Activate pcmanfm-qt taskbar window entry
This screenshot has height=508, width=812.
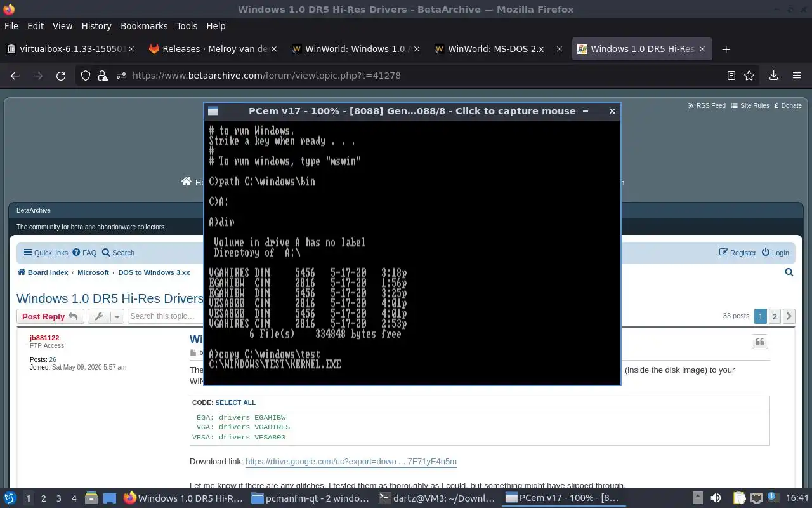coord(310,498)
